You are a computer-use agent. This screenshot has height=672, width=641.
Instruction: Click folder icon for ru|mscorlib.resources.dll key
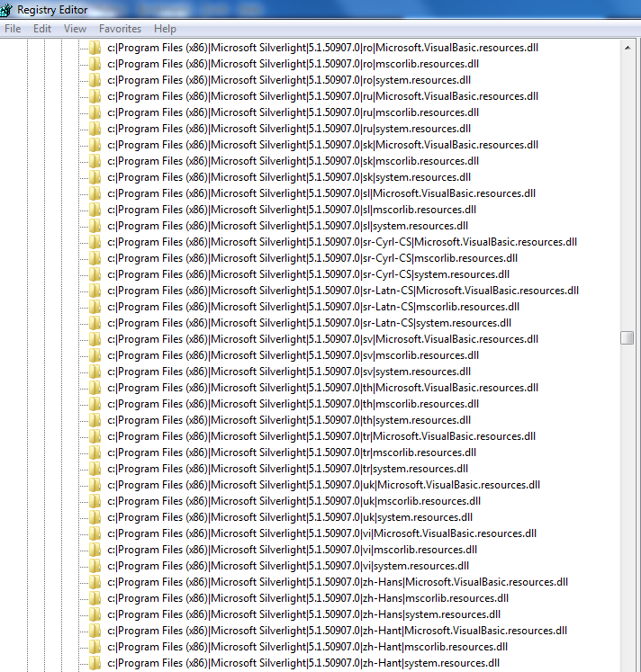pos(95,112)
